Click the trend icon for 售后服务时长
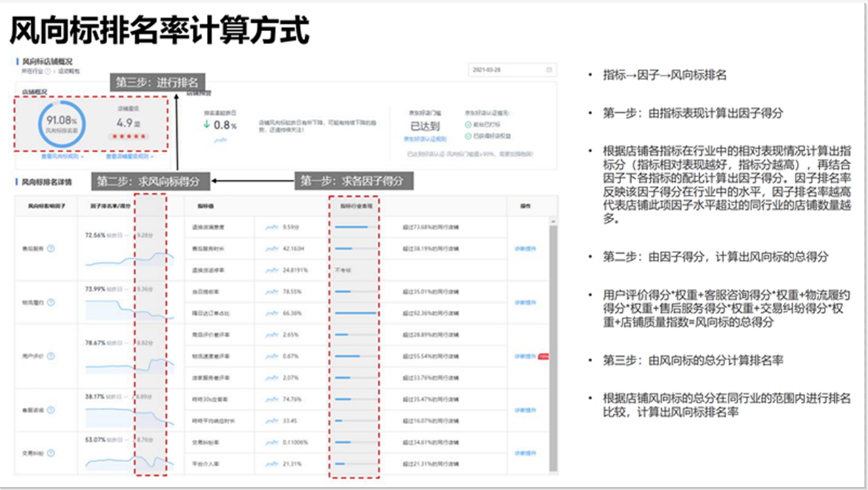The image size is (868, 490). (x=271, y=248)
